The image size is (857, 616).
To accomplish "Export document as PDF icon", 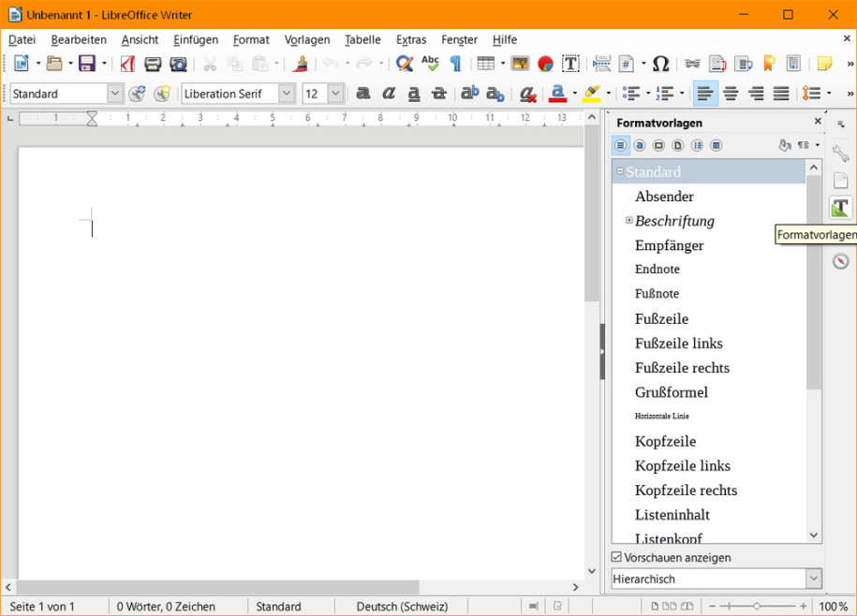I will 127,64.
